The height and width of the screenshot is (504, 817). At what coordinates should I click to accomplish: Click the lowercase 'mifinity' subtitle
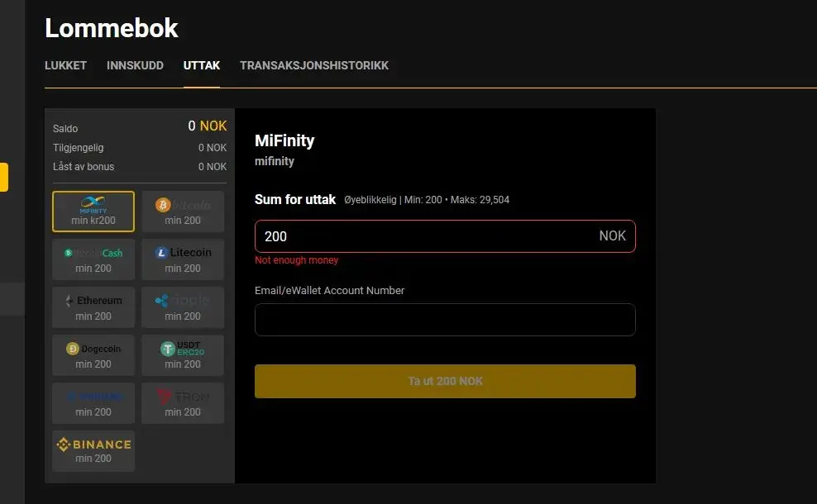tap(275, 161)
